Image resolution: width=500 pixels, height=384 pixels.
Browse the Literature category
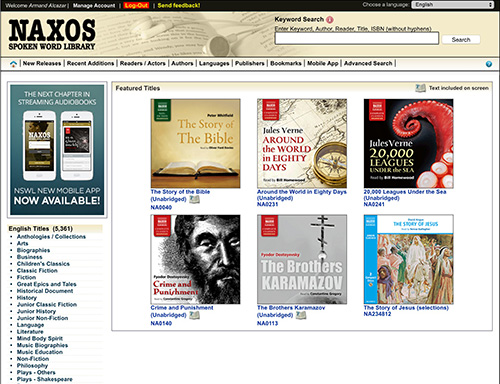click(30, 332)
